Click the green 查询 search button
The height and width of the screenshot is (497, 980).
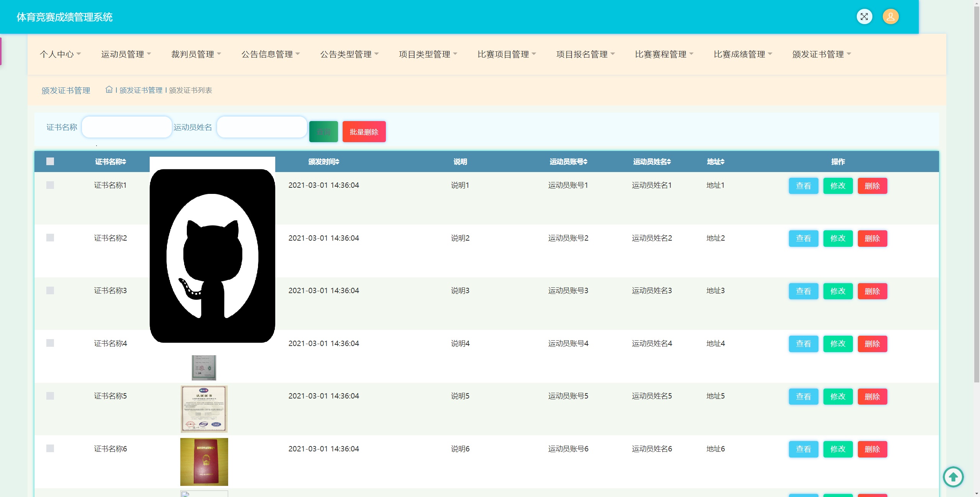(323, 132)
